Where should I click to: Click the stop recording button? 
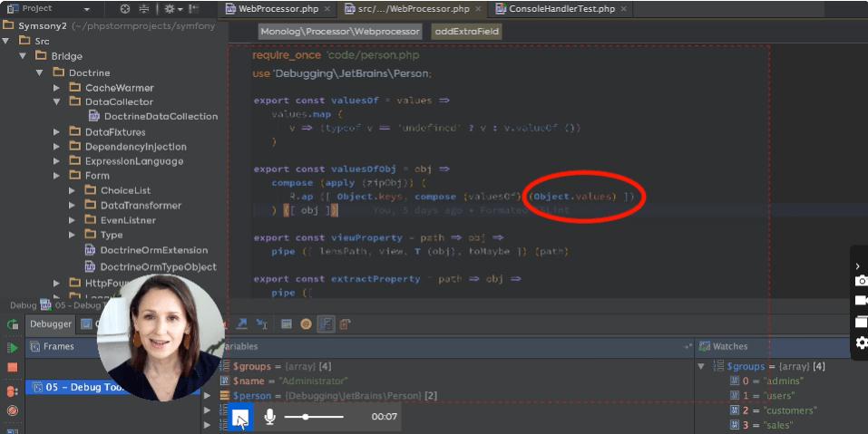[242, 418]
